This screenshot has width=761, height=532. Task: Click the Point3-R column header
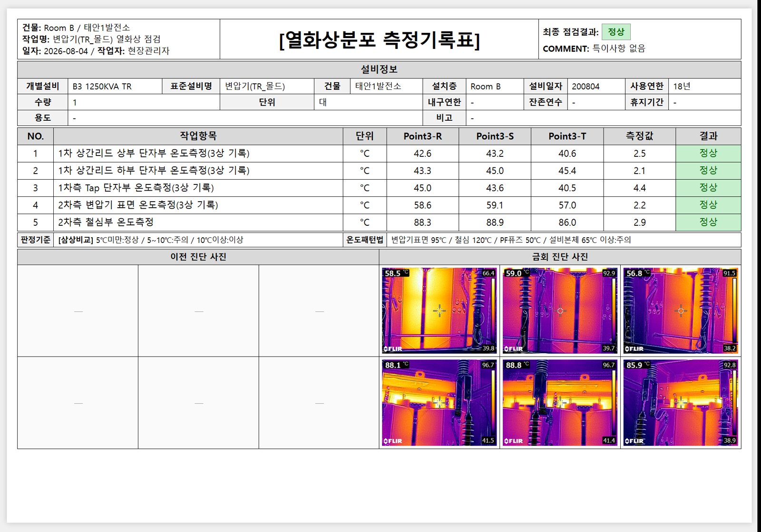422,136
